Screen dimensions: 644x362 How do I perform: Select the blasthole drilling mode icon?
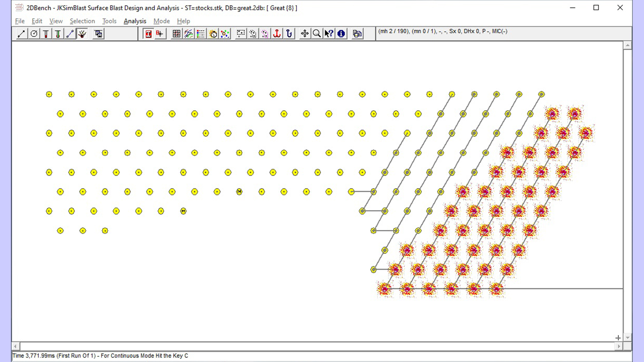pos(34,34)
